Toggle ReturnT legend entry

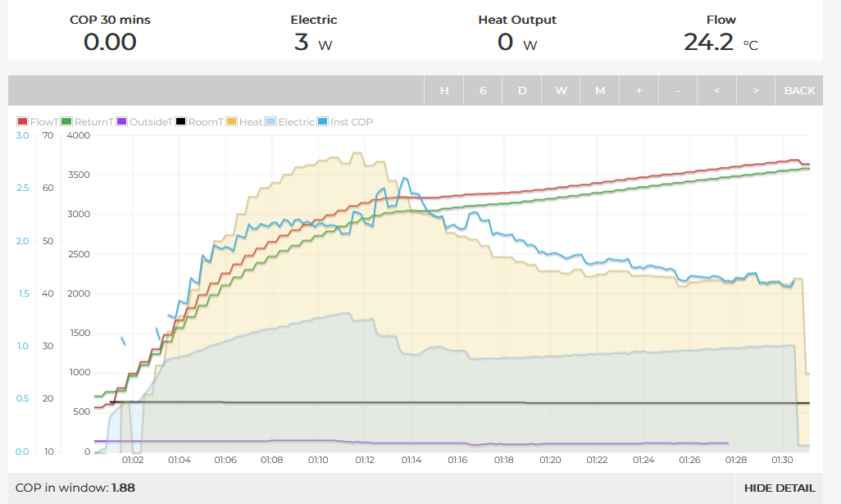pyautogui.click(x=87, y=122)
